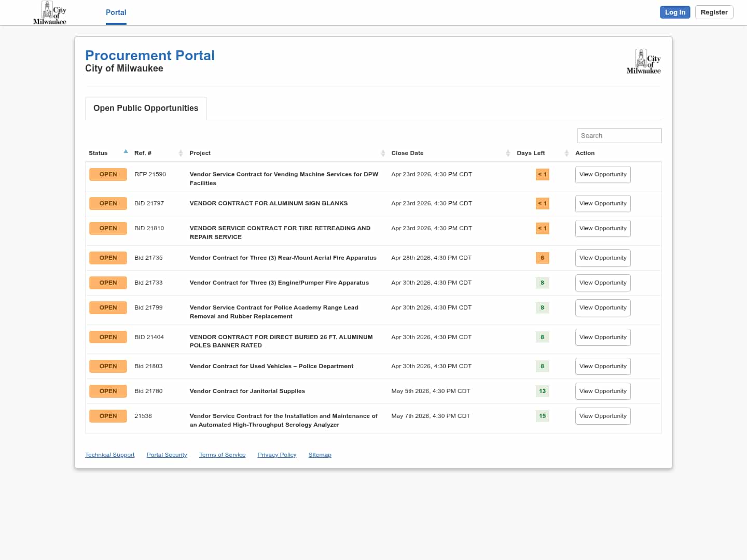747x560 pixels.
Task: Open the Portal tab in navigation
Action: pos(116,12)
